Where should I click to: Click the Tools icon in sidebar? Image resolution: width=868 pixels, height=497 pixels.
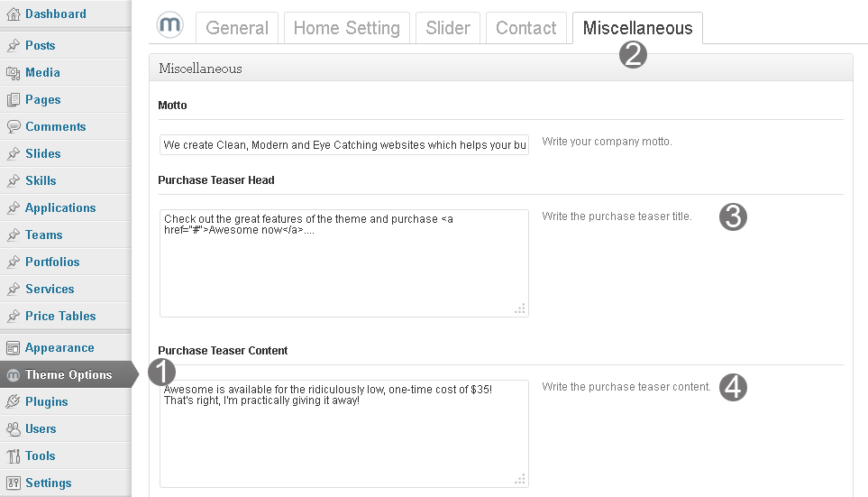13,456
